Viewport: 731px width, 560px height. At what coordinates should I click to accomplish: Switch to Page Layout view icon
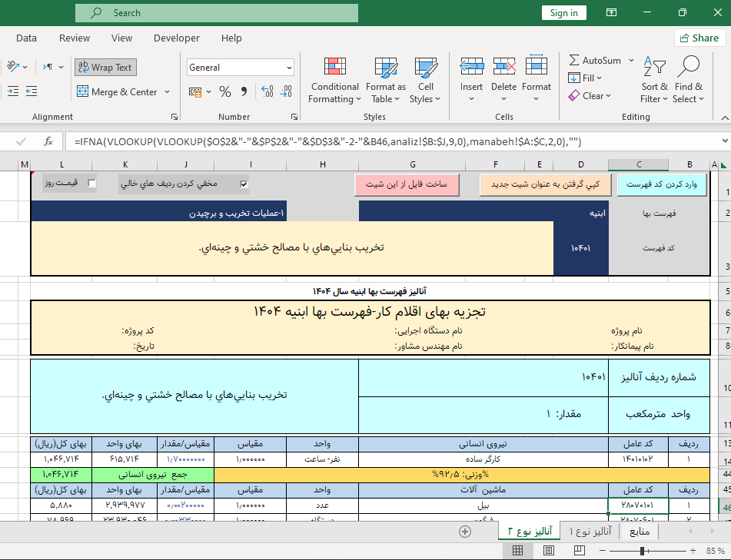coord(549,551)
